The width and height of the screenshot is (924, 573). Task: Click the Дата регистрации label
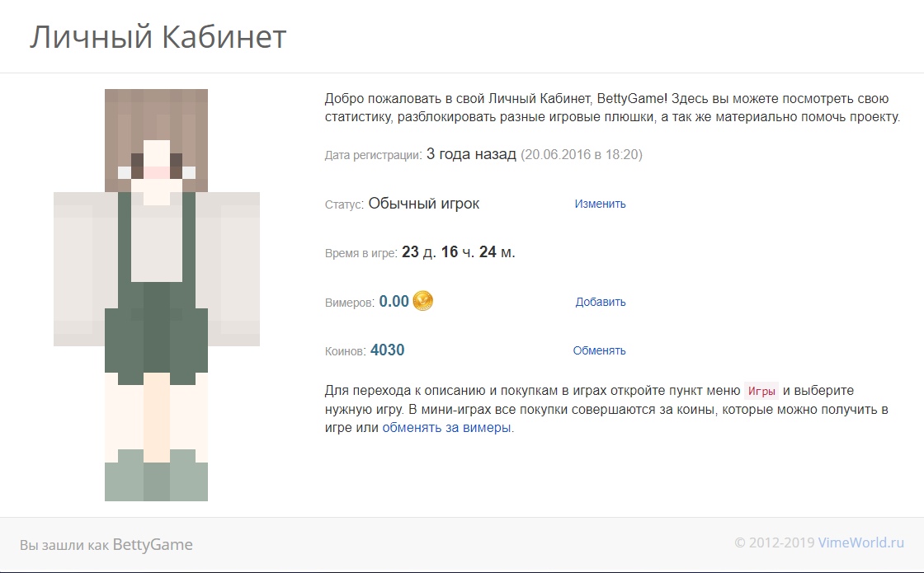click(x=373, y=156)
